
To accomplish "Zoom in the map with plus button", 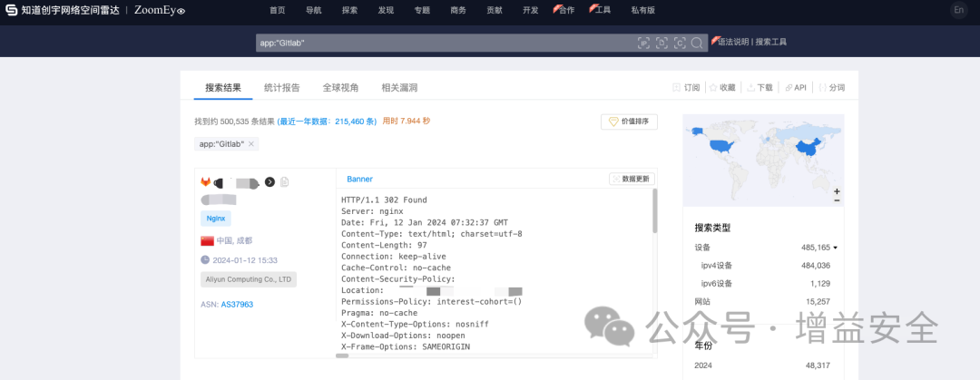I will point(837,191).
